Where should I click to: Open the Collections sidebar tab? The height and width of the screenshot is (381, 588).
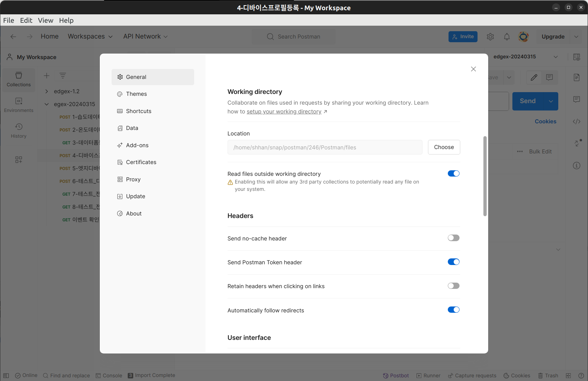(19, 79)
